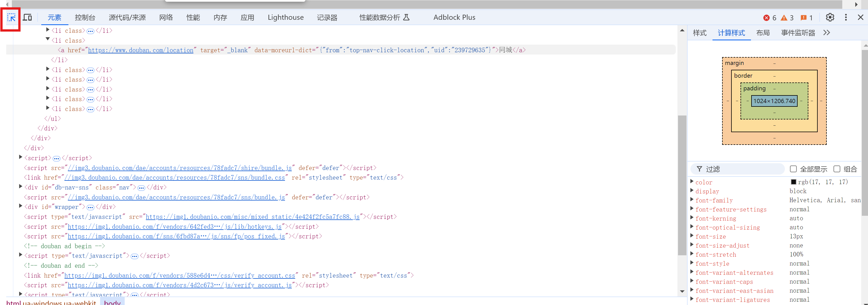The height and width of the screenshot is (305, 868).
Task: Collapse the expanded li element
Action: click(x=47, y=39)
